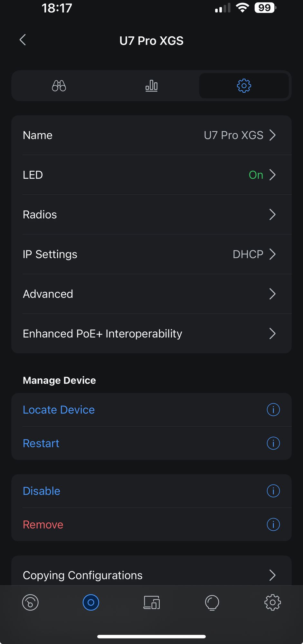This screenshot has width=303, height=644.
Task: Expand the Radios settings row
Action: 151,214
